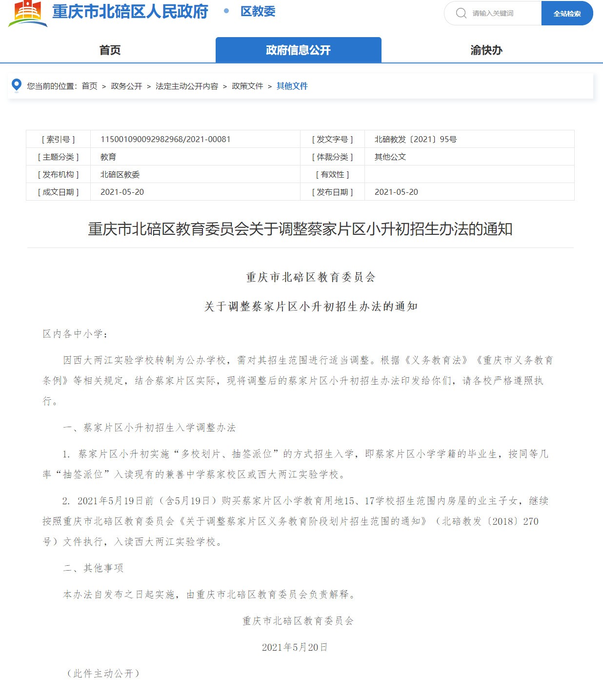603x700 pixels.
Task: Click the [ 发布日期 ] label cell
Action: pyautogui.click(x=332, y=192)
